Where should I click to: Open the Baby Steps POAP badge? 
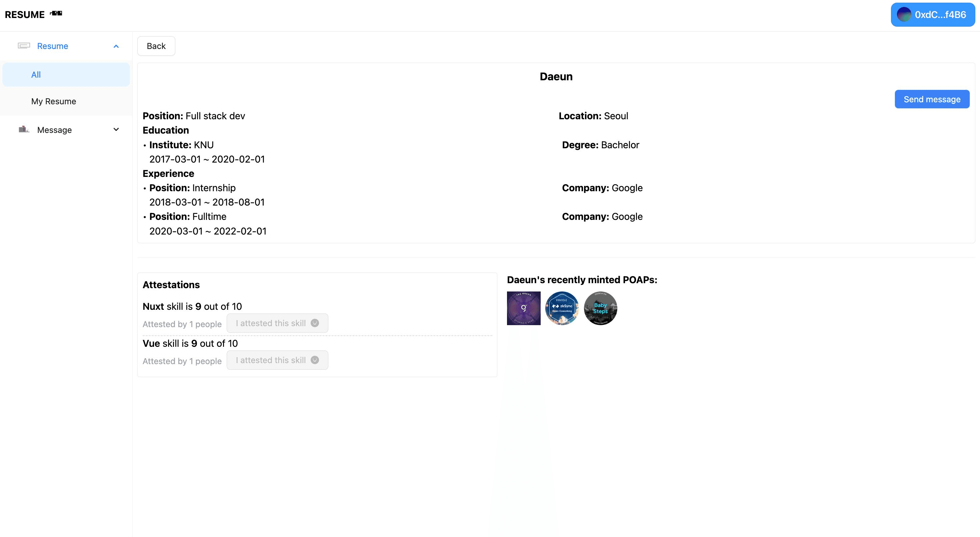point(600,308)
